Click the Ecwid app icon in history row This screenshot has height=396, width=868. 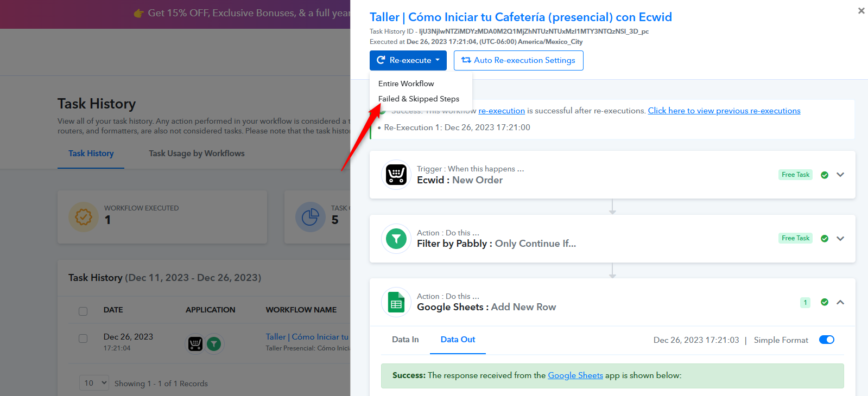pos(195,343)
